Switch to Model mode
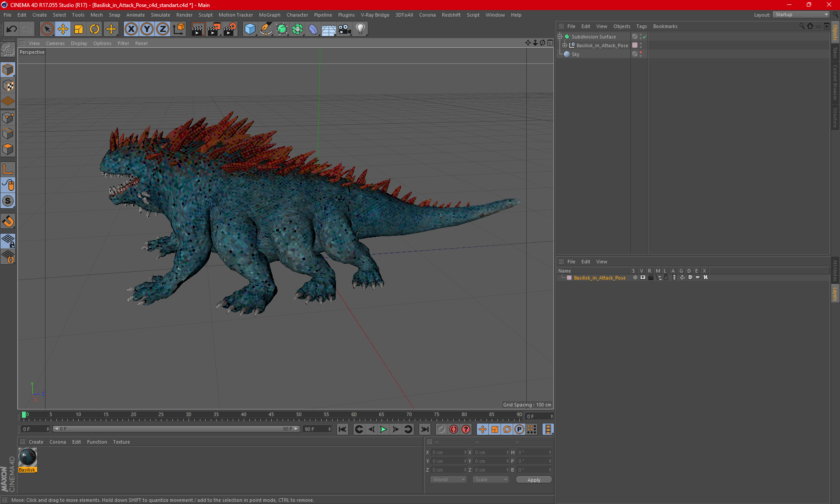 tap(8, 70)
